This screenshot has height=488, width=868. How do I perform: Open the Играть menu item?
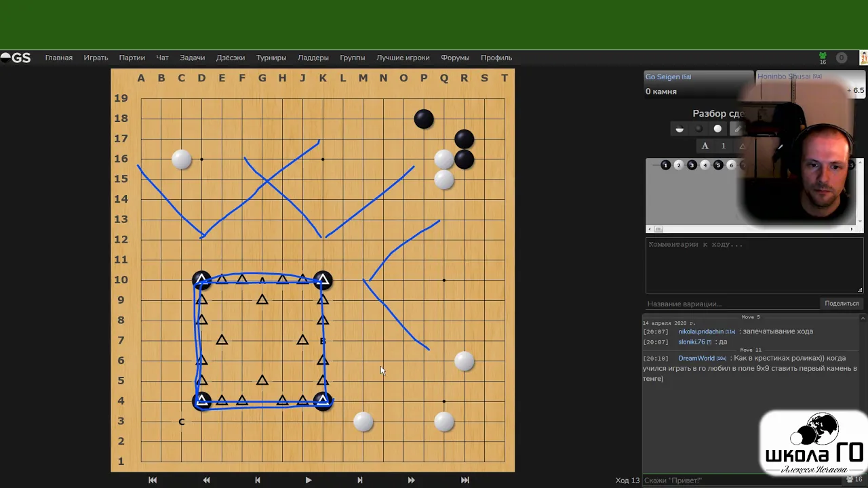coord(96,58)
